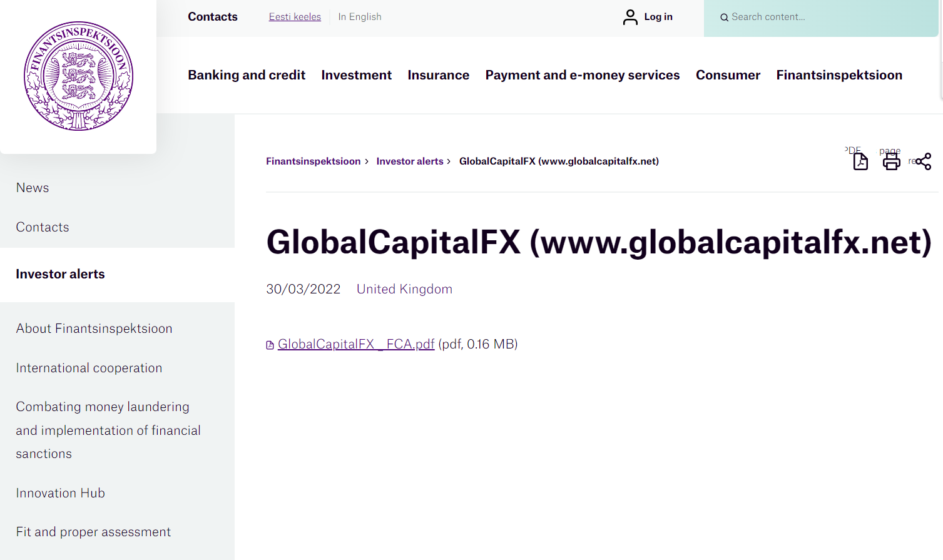The width and height of the screenshot is (943, 560).
Task: Select Investor alerts in the sidebar
Action: pos(60,274)
